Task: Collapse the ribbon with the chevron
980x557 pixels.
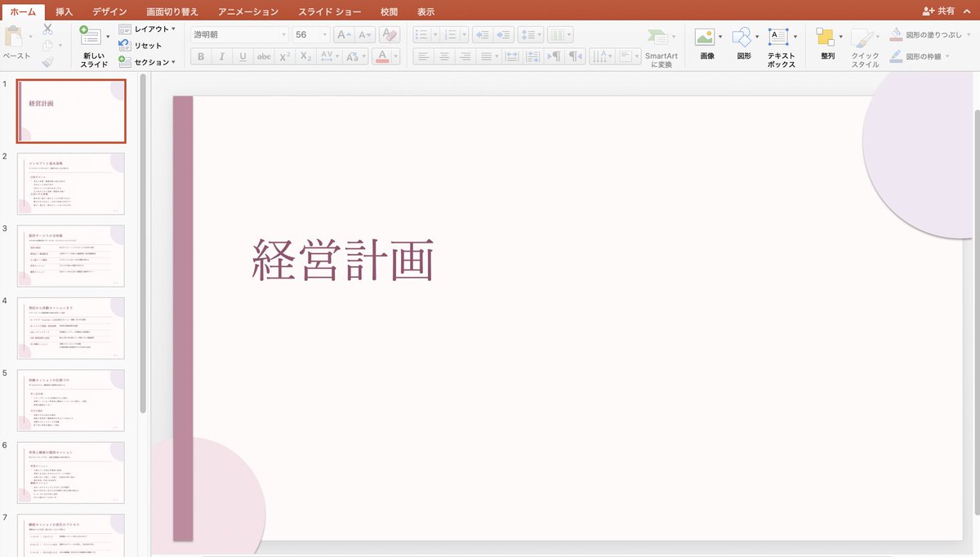Action: (x=967, y=11)
